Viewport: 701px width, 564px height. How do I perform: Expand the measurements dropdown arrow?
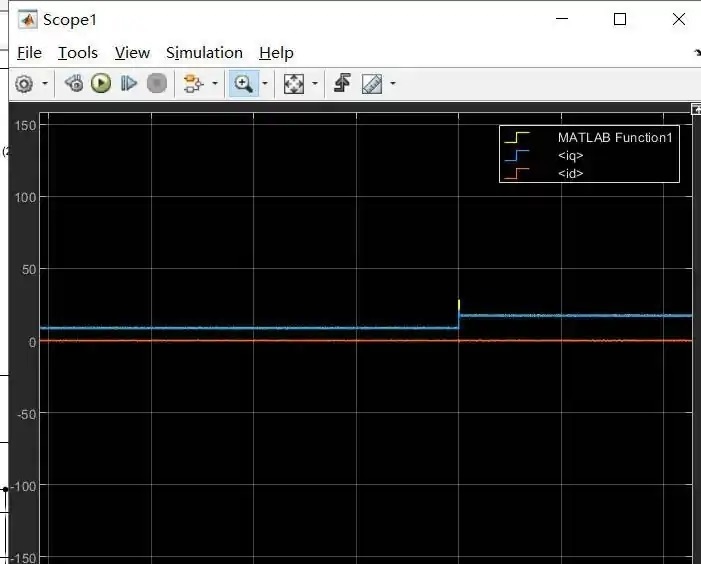point(393,83)
